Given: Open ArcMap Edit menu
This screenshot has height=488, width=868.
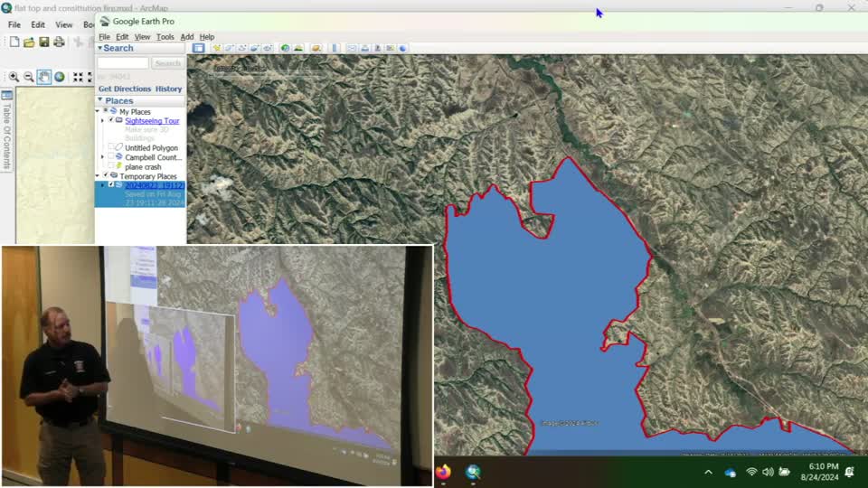Looking at the screenshot, I should (38, 24).
